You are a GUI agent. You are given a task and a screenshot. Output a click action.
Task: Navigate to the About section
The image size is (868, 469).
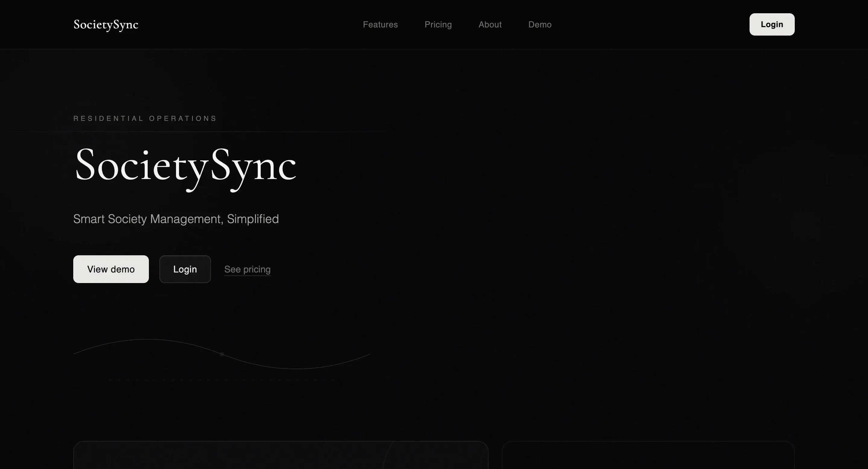(490, 24)
